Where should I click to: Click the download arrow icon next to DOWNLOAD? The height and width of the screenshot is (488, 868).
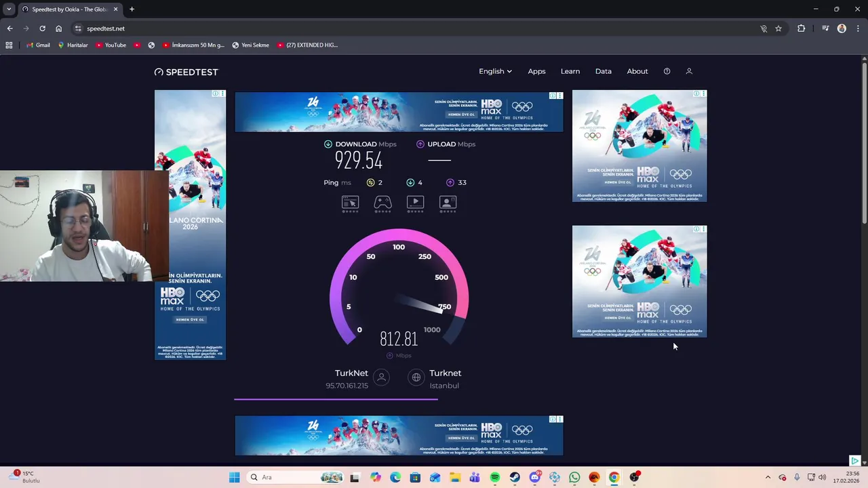[x=328, y=144]
